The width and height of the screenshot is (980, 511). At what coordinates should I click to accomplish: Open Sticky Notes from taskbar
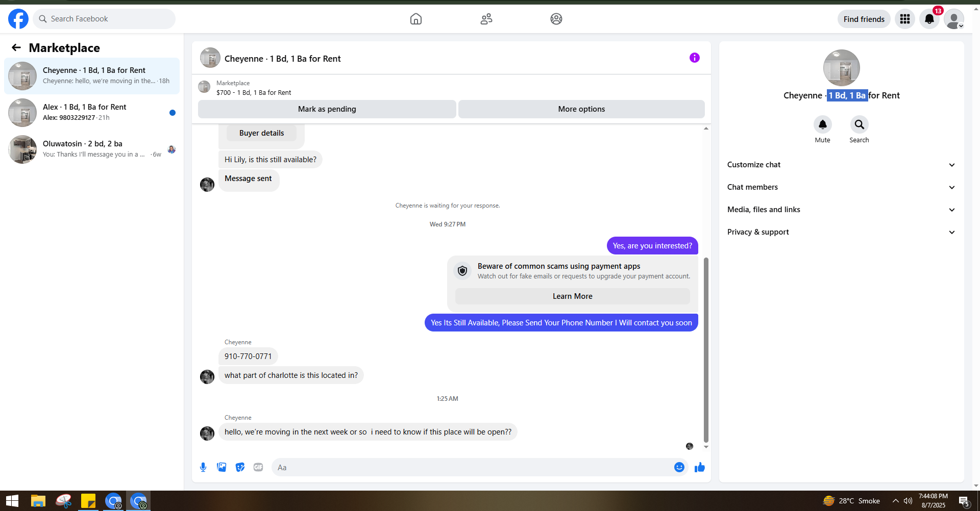(x=88, y=501)
